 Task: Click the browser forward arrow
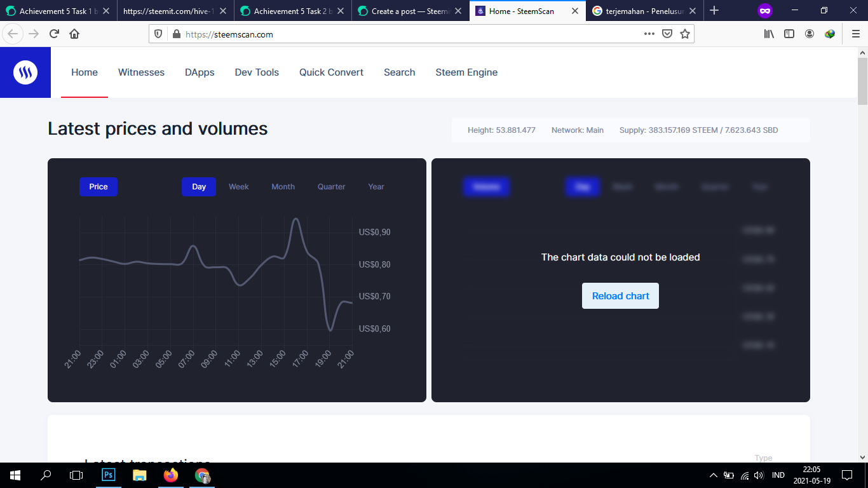coord(34,34)
